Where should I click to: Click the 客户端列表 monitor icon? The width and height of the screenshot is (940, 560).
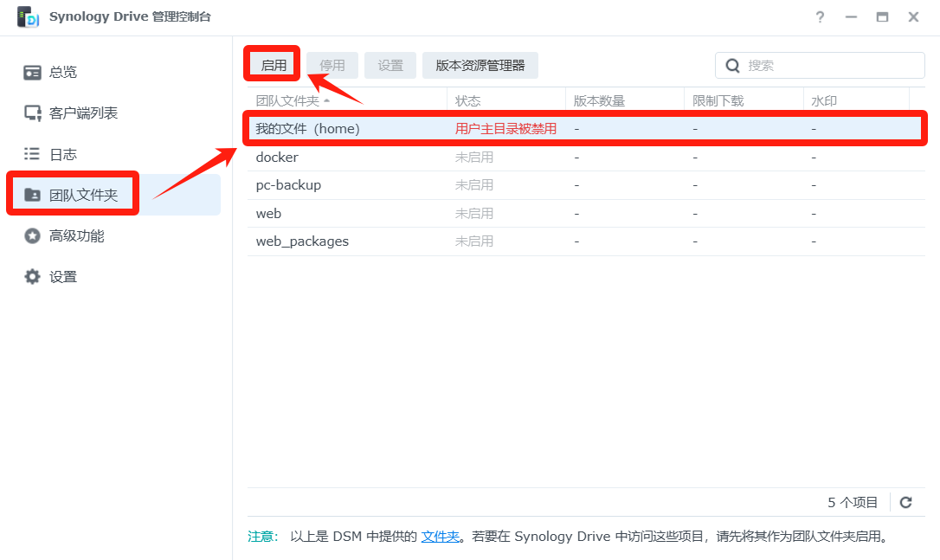coord(33,113)
